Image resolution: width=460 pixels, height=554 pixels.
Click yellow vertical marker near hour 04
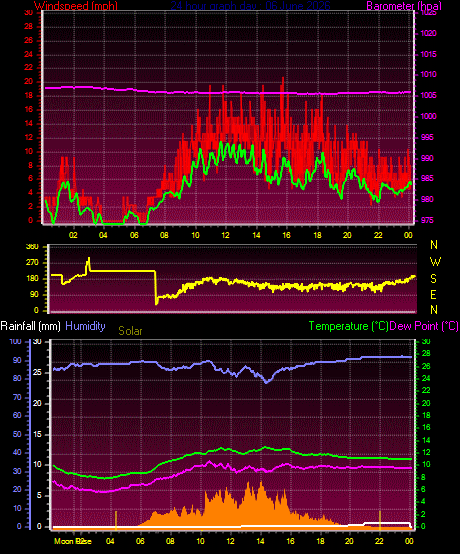[116, 520]
